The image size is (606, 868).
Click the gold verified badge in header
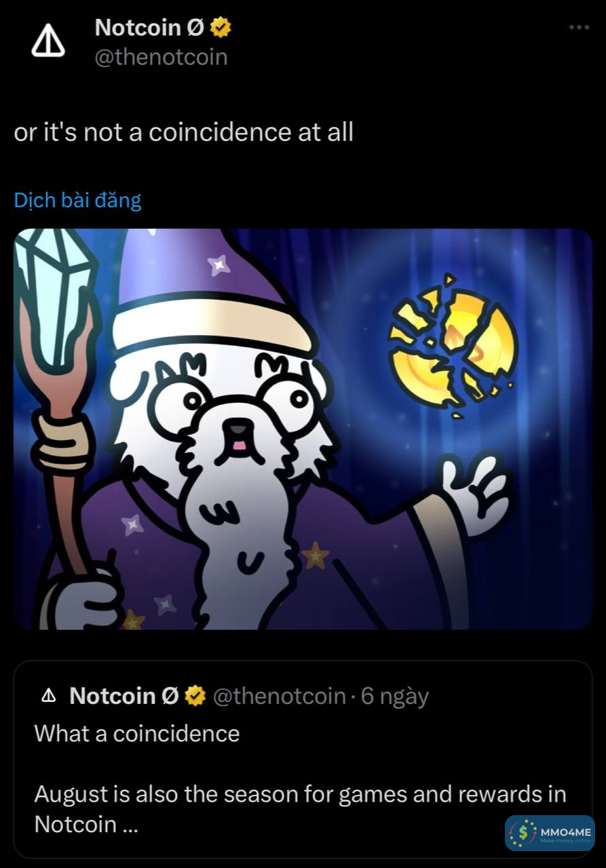click(x=221, y=28)
